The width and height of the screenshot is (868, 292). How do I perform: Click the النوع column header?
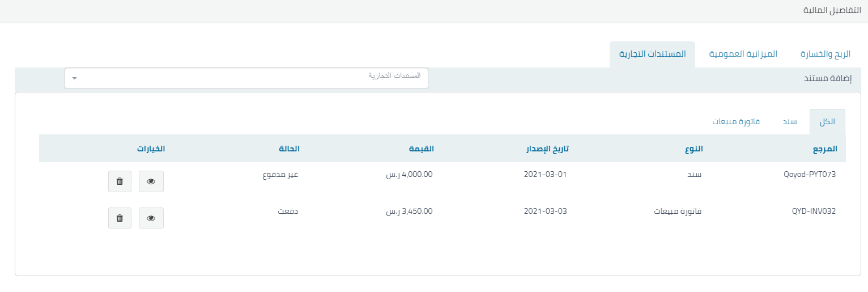click(693, 149)
